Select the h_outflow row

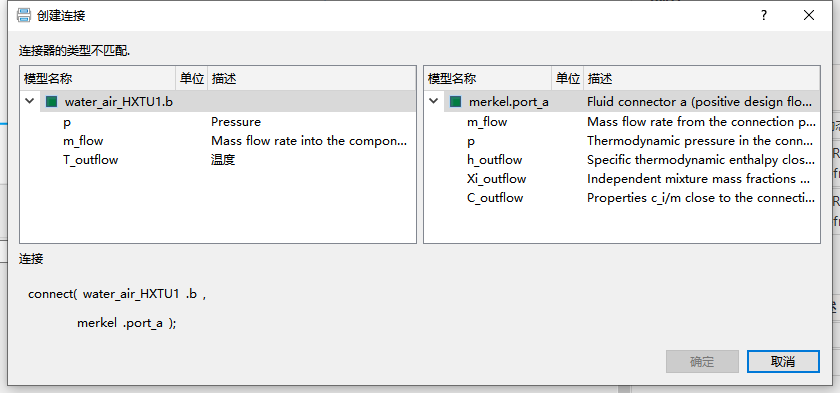622,160
